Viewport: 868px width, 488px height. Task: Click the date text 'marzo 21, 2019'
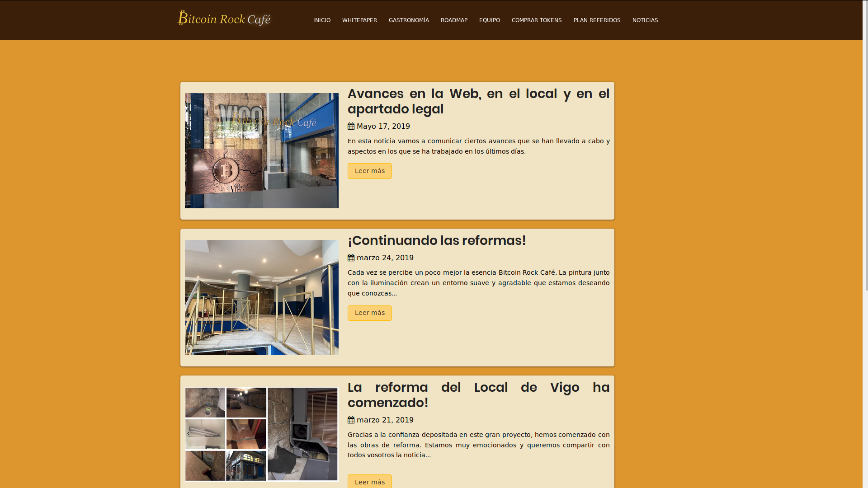pyautogui.click(x=385, y=420)
